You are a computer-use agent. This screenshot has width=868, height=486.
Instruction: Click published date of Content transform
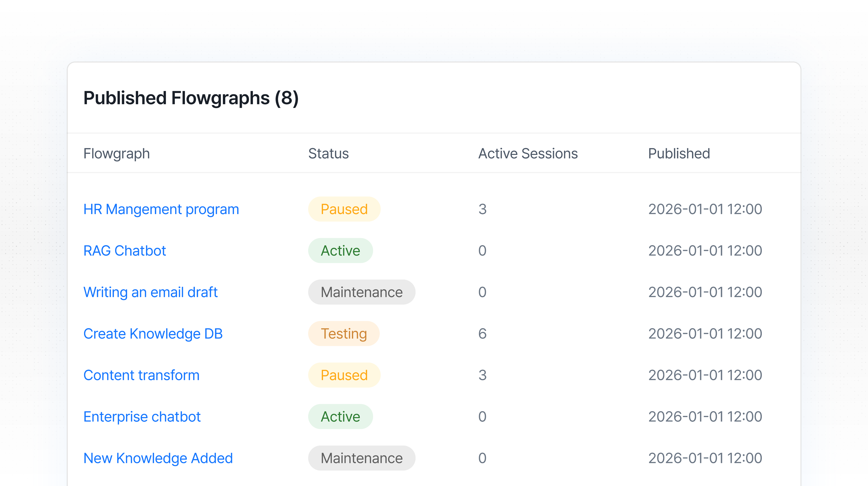705,375
